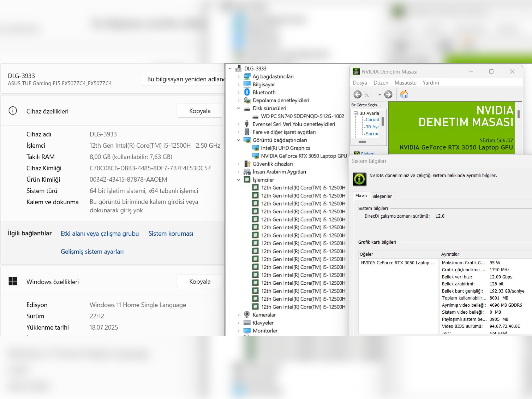Open the Masaüstü menu
The width and height of the screenshot is (532, 399).
405,82
